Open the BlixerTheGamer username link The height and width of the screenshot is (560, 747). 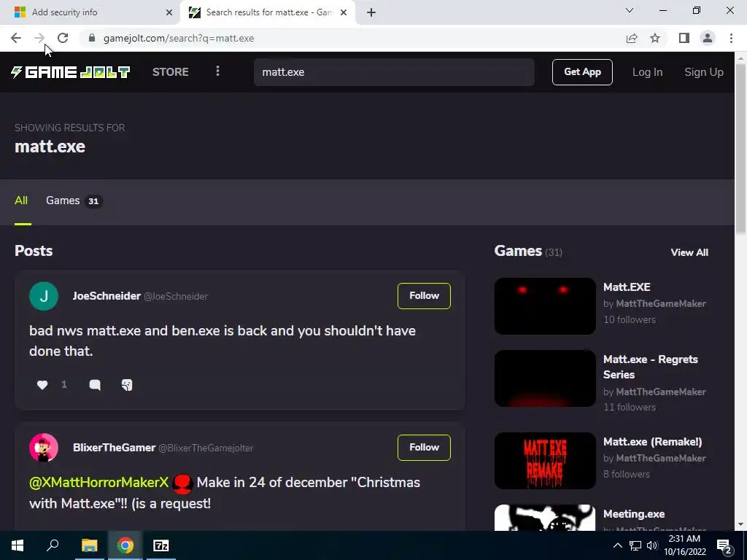(115, 448)
